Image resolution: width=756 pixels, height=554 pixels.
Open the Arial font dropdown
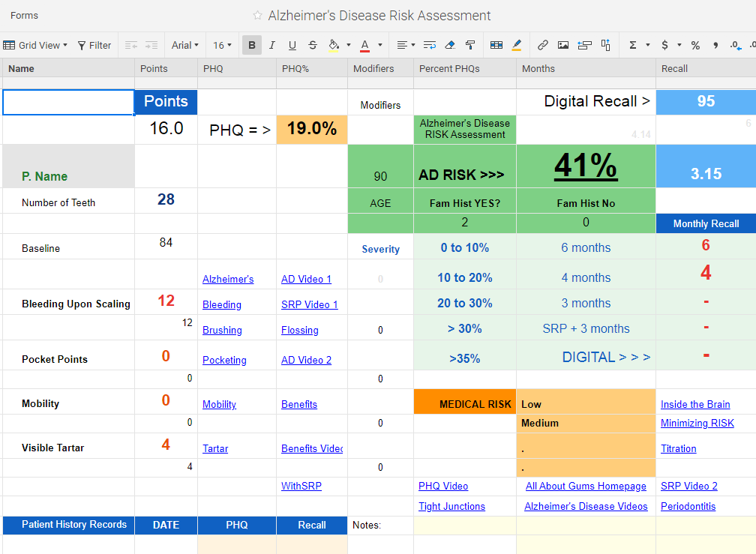[x=185, y=45]
